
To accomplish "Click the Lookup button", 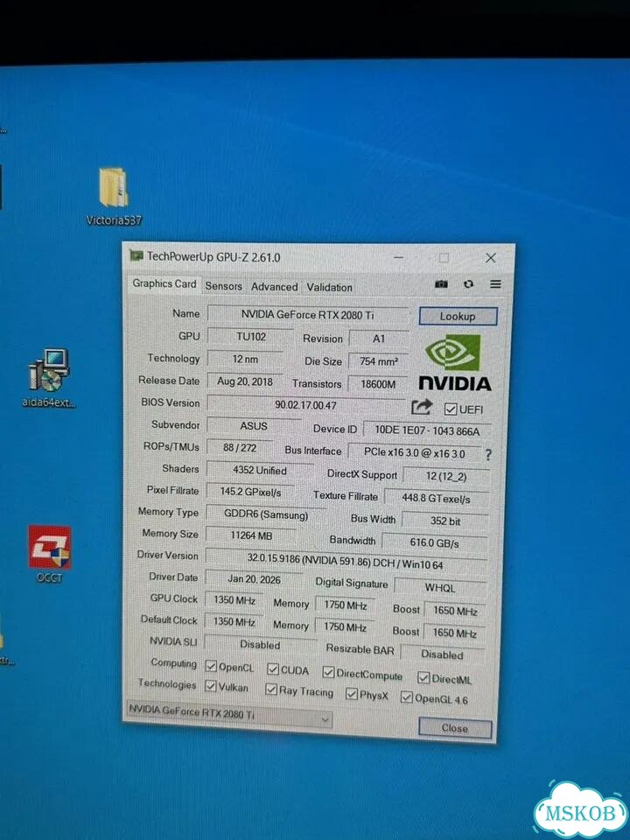I will point(458,316).
